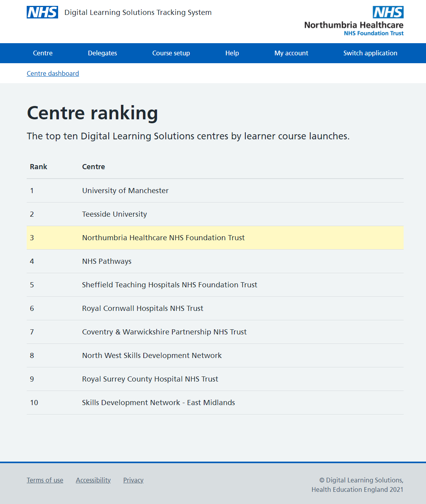426x504 pixels.
Task: Select Royal Cornwall Hospitals NHS Trust
Action: tap(143, 309)
